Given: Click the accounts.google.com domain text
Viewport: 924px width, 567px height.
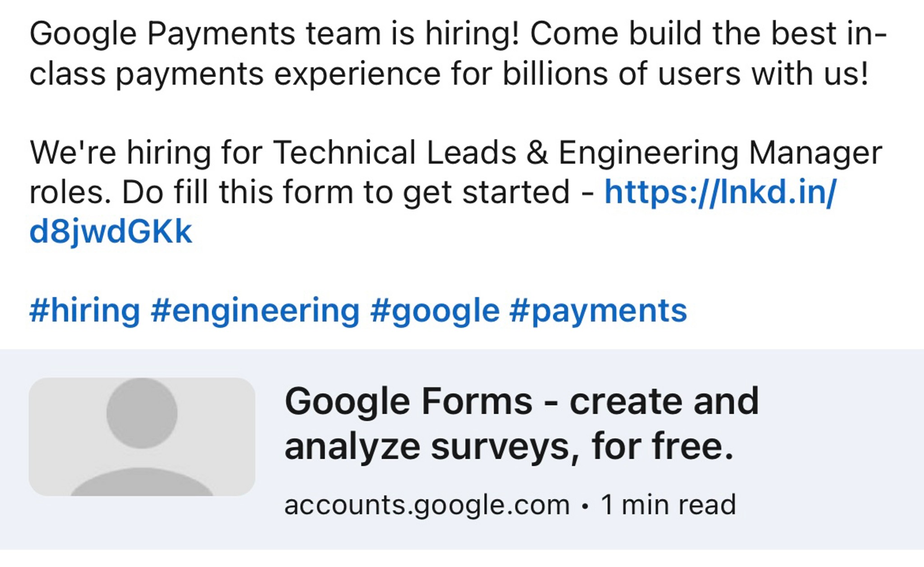Looking at the screenshot, I should click(427, 505).
